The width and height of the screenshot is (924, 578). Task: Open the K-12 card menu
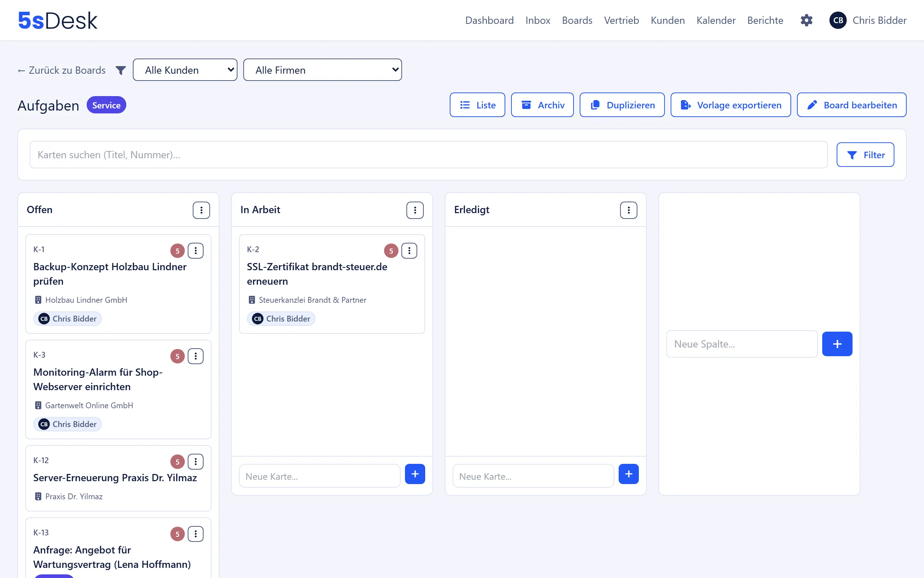[196, 462]
